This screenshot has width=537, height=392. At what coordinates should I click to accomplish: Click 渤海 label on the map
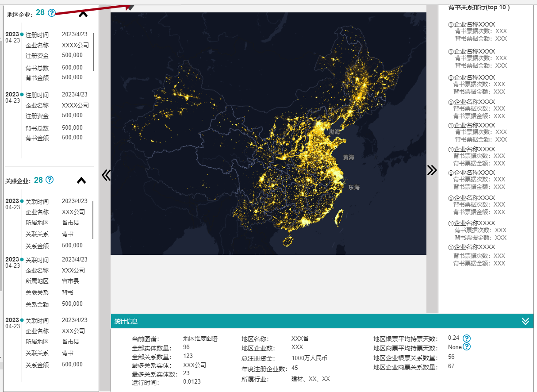point(335,132)
